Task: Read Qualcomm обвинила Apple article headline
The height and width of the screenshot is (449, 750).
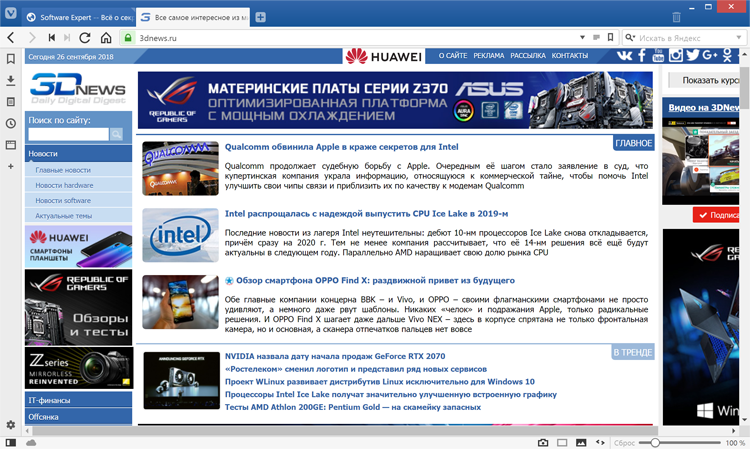Action: pyautogui.click(x=342, y=147)
